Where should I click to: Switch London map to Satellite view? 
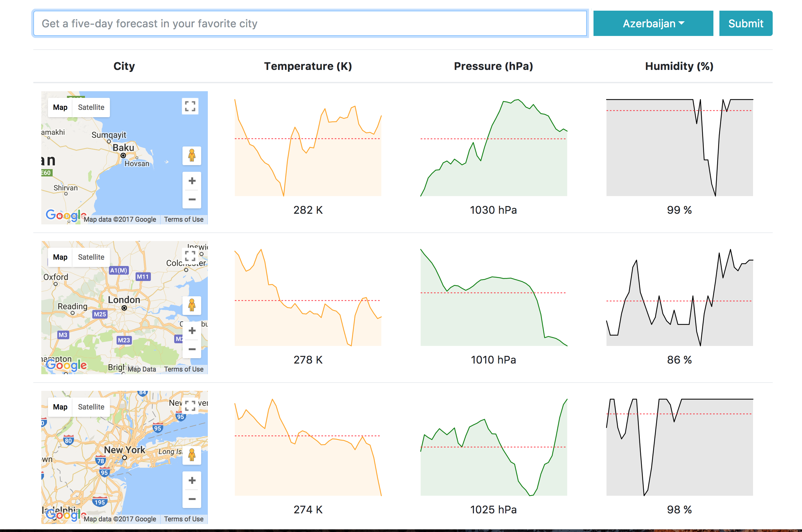[x=91, y=257]
